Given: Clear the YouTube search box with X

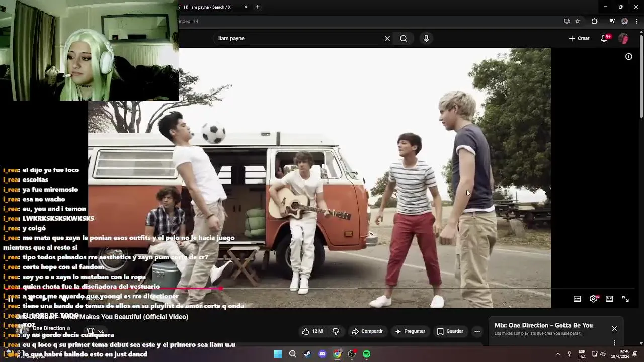Looking at the screenshot, I should point(387,38).
